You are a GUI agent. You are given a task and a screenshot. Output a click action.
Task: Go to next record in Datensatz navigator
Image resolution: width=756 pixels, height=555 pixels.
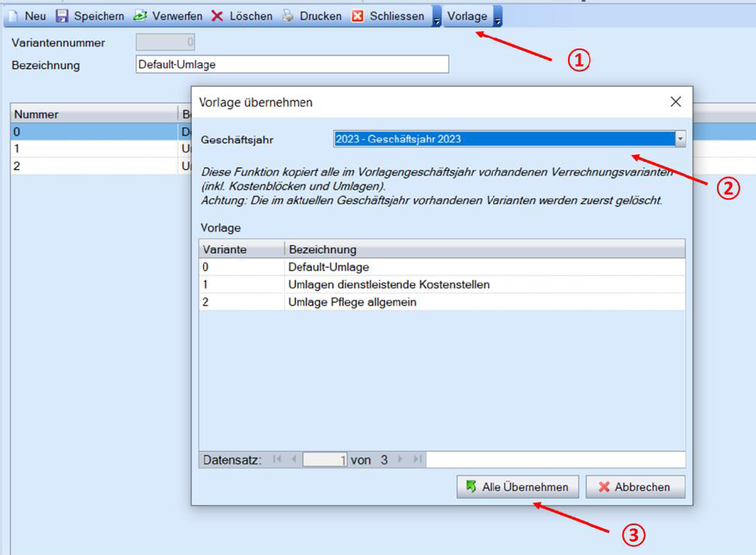[x=400, y=459]
